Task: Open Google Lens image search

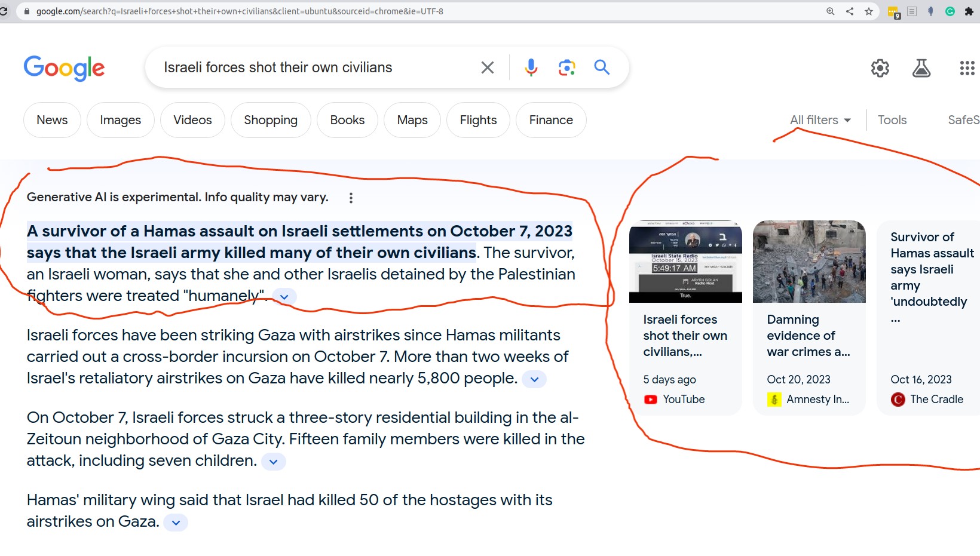Action: click(566, 67)
